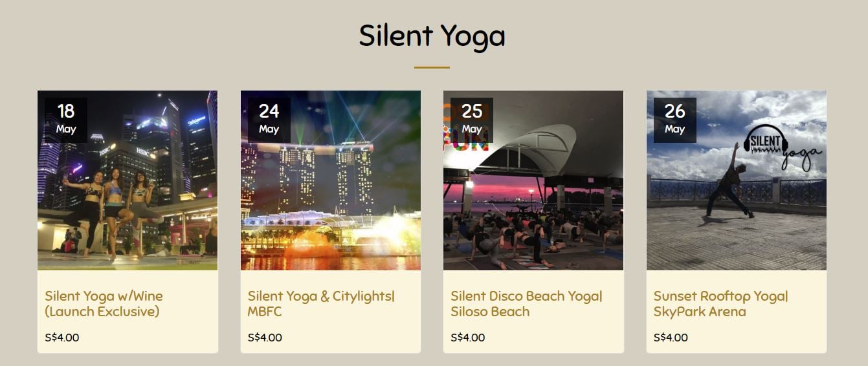Image resolution: width=868 pixels, height=366 pixels.
Task: Click the 18 May date badge
Action: pyautogui.click(x=66, y=119)
